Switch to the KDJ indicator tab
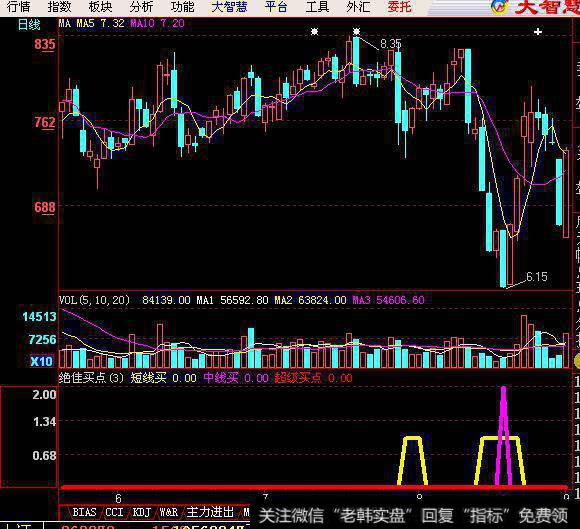580x529 pixels. coord(142,512)
